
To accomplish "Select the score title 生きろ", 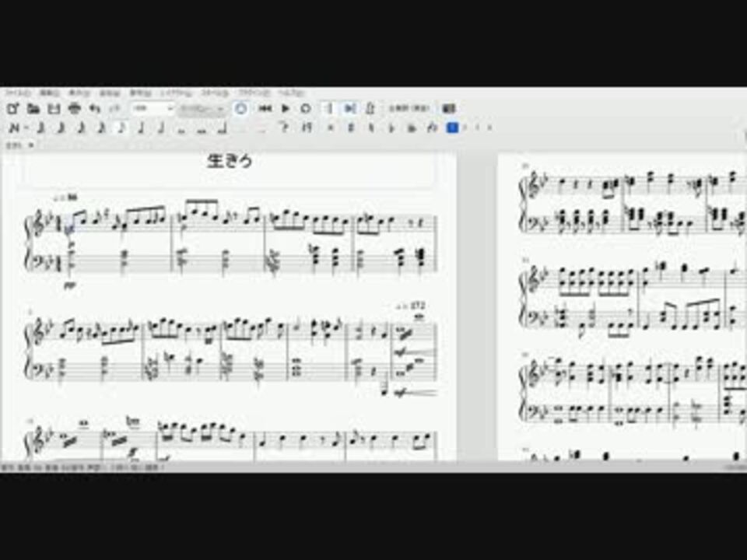I will tap(230, 162).
